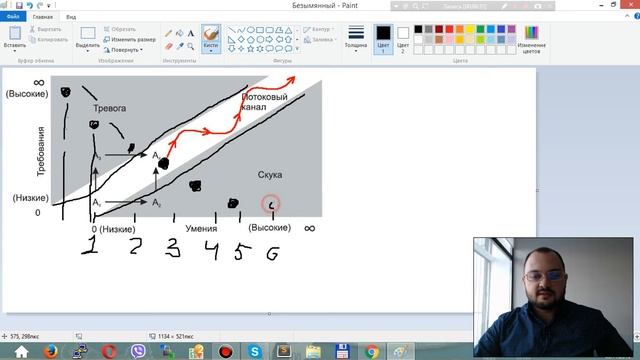
Task: Select the Magnifier zoom tool
Action: pos(191,46)
